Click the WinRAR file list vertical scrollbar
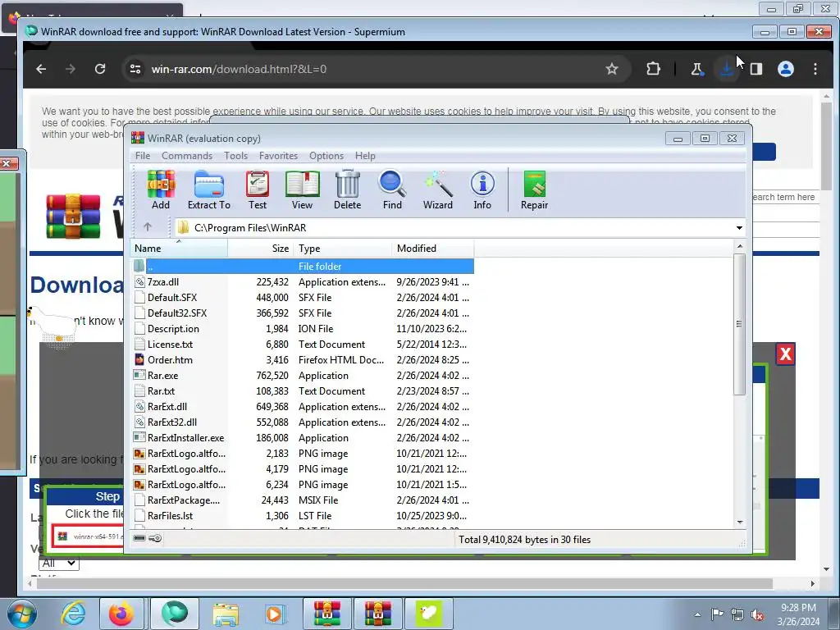This screenshot has width=840, height=630. click(x=739, y=324)
